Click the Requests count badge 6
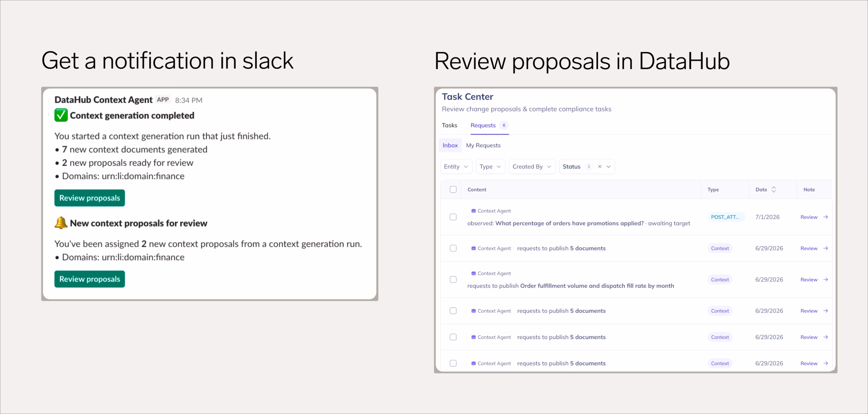The height and width of the screenshot is (414, 868). [x=504, y=125]
